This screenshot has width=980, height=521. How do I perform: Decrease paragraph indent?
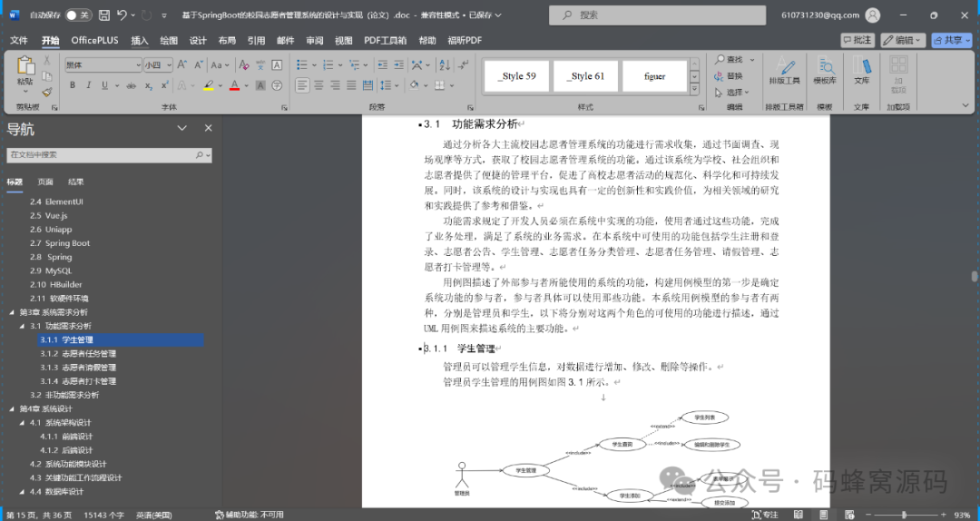coord(383,64)
